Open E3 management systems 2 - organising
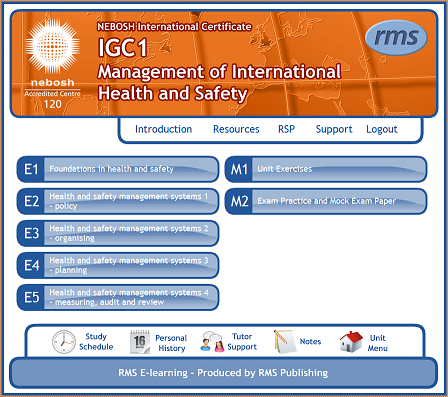Image resolution: width=448 pixels, height=397 pixels. coord(118,233)
